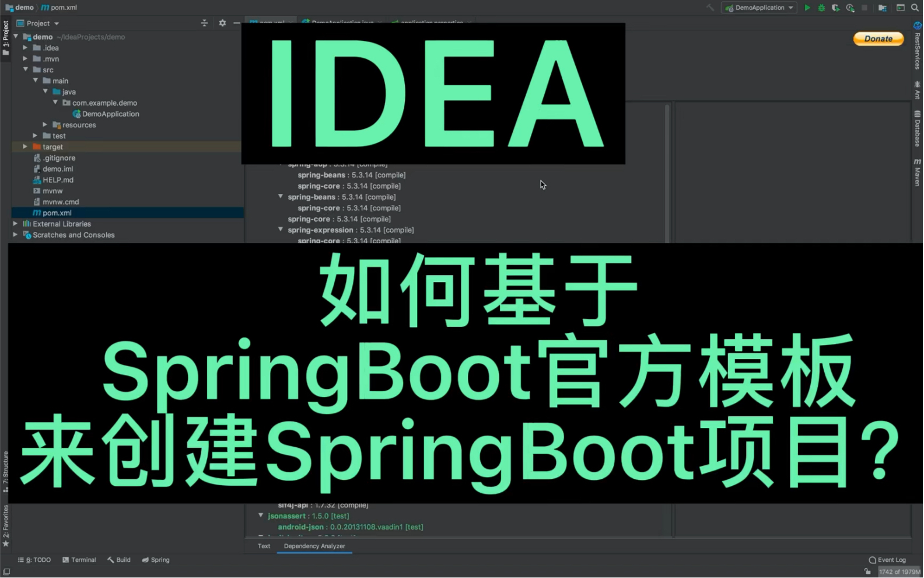Collapse jsonassert dependency node
The width and height of the screenshot is (924, 578).
261,516
